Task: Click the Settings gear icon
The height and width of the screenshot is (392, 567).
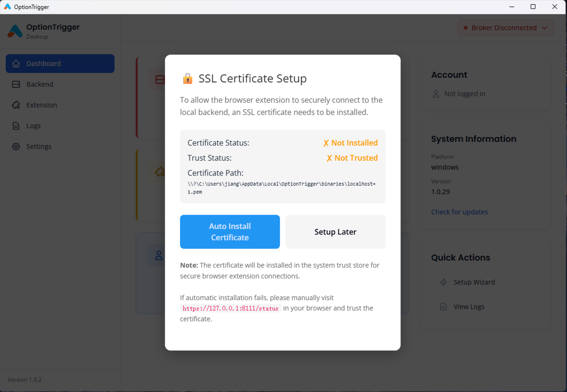Action: click(16, 146)
